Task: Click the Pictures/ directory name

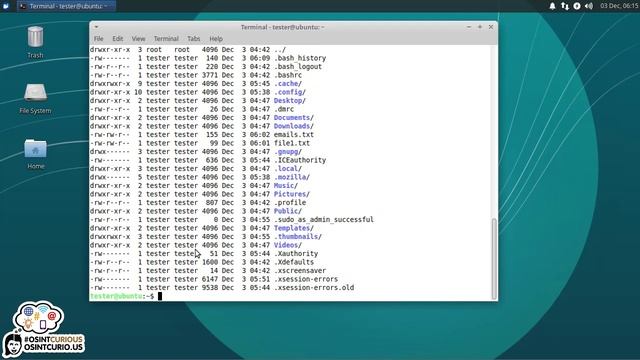Action: click(292, 194)
